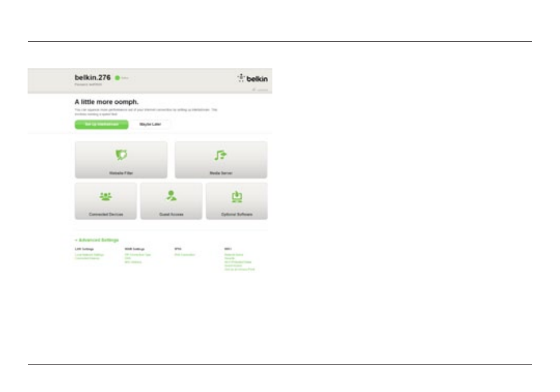The width and height of the screenshot is (560, 392).
Task: Open Guest Access link under WiFi
Action: coord(233,266)
